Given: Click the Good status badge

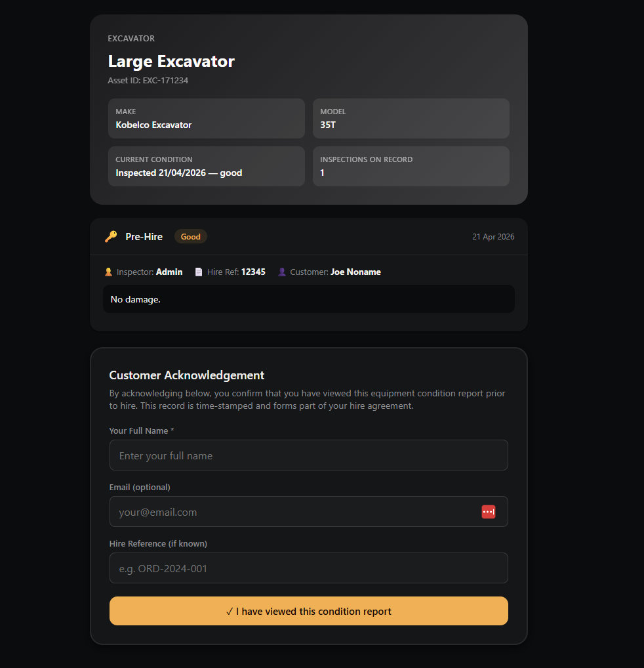Looking at the screenshot, I should [190, 237].
